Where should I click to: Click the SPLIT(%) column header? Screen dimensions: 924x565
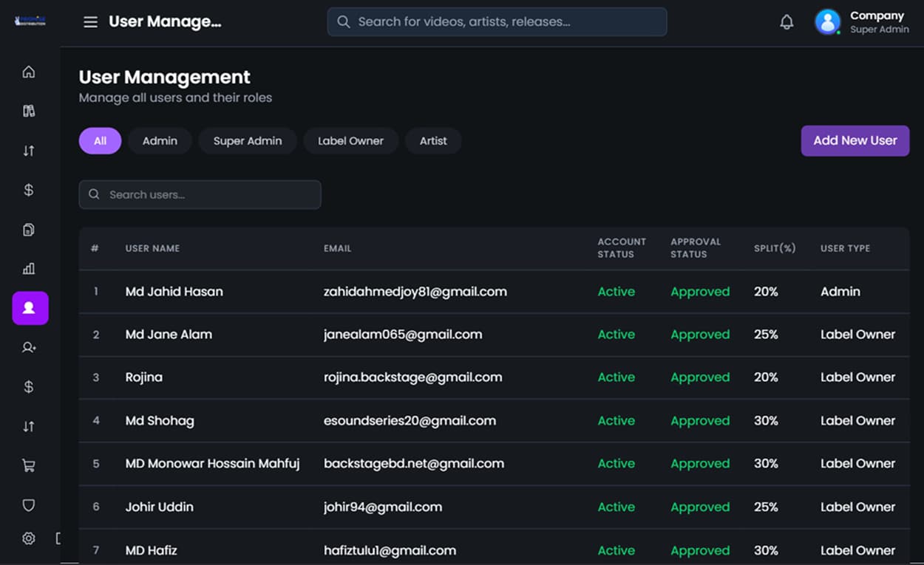775,248
